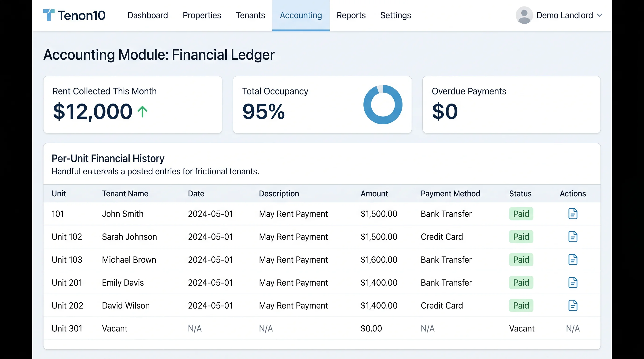644x359 pixels.
Task: Select the Rent Collected This Month card
Action: click(x=132, y=105)
